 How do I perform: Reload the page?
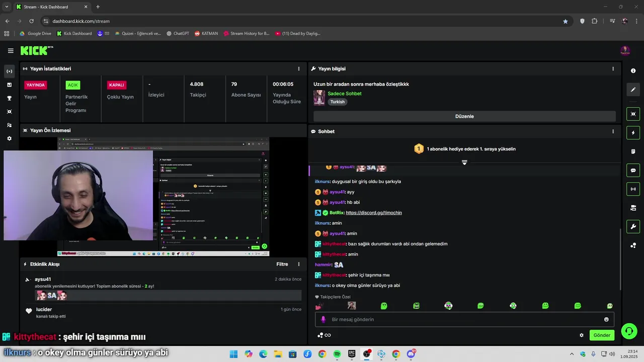pos(31,21)
